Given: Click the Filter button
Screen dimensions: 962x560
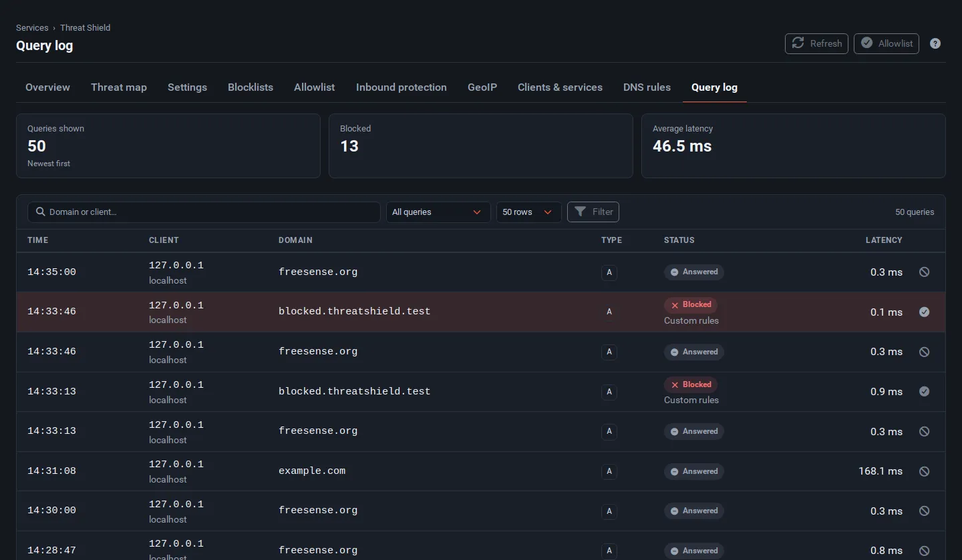Looking at the screenshot, I should point(593,212).
